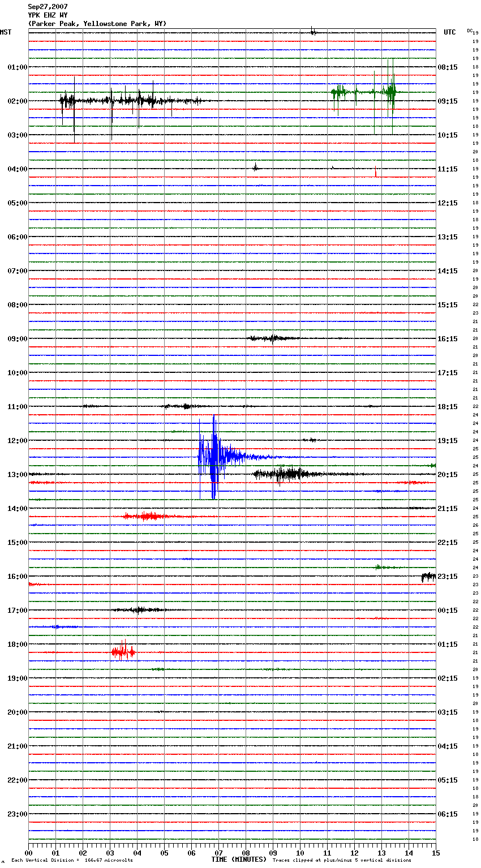The width and height of the screenshot is (481, 868).
Task: Select the station code YPK EHZ WY
Action: [48, 15]
